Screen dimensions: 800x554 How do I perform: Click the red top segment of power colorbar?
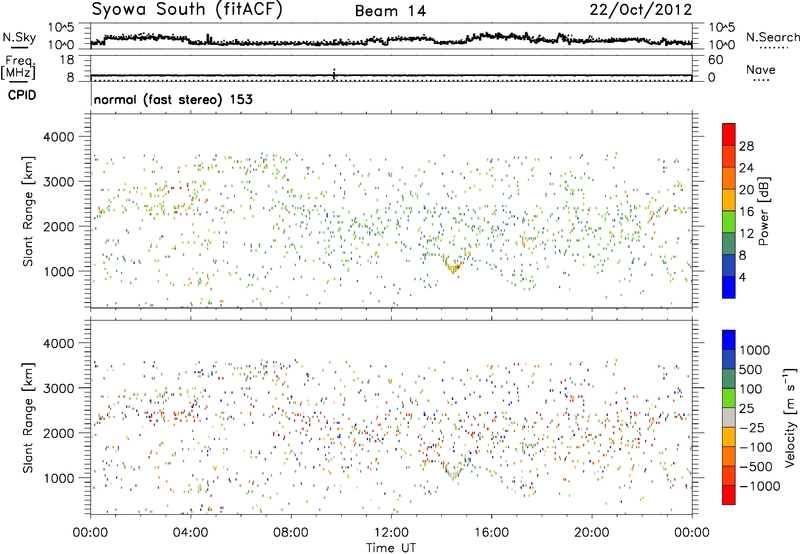point(729,134)
